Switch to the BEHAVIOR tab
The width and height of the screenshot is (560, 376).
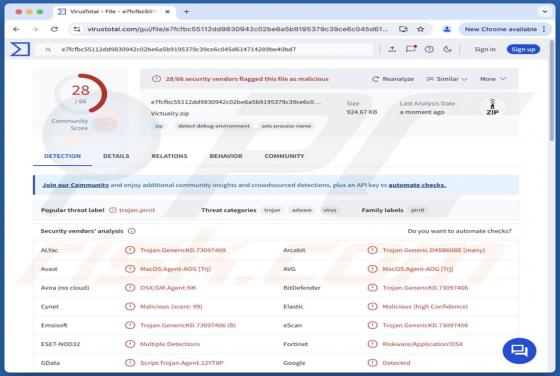[x=226, y=156]
